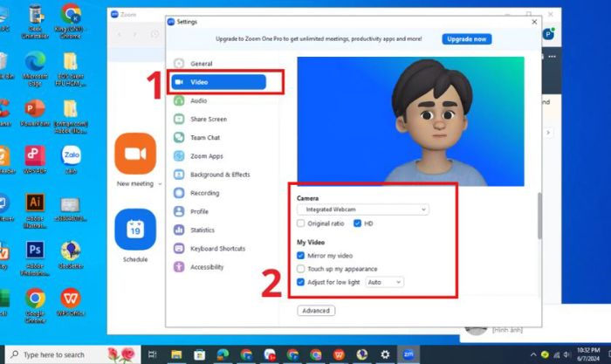Switch to Share Screen settings tab
This screenshot has height=364, width=611.
(209, 119)
